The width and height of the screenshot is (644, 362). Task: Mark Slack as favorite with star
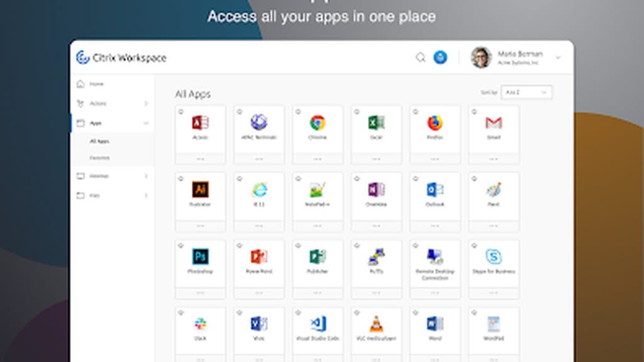tap(181, 312)
